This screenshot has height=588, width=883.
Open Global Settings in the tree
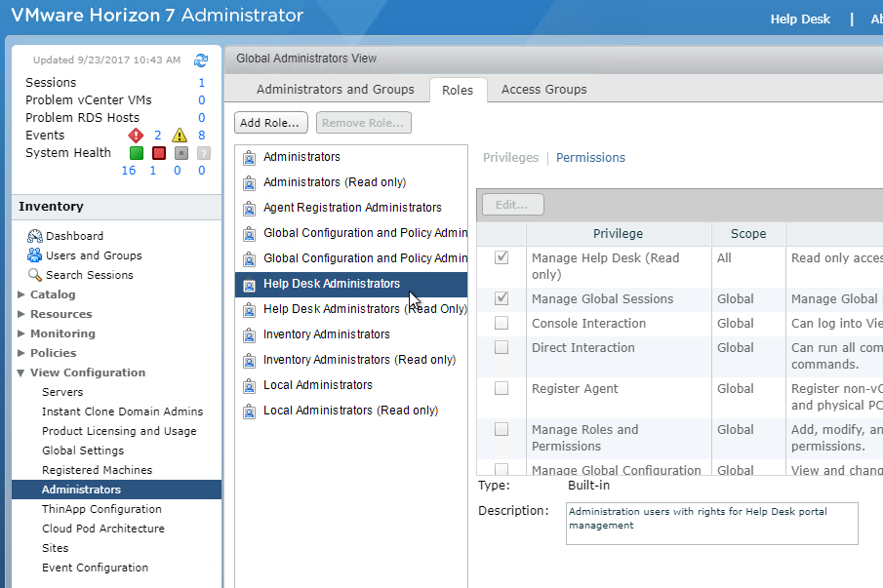pyautogui.click(x=83, y=451)
